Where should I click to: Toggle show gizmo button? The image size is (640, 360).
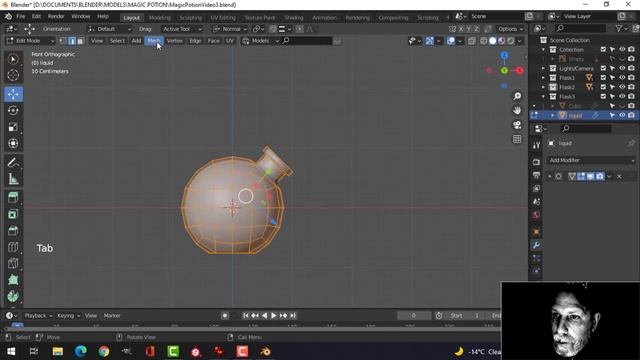point(429,41)
